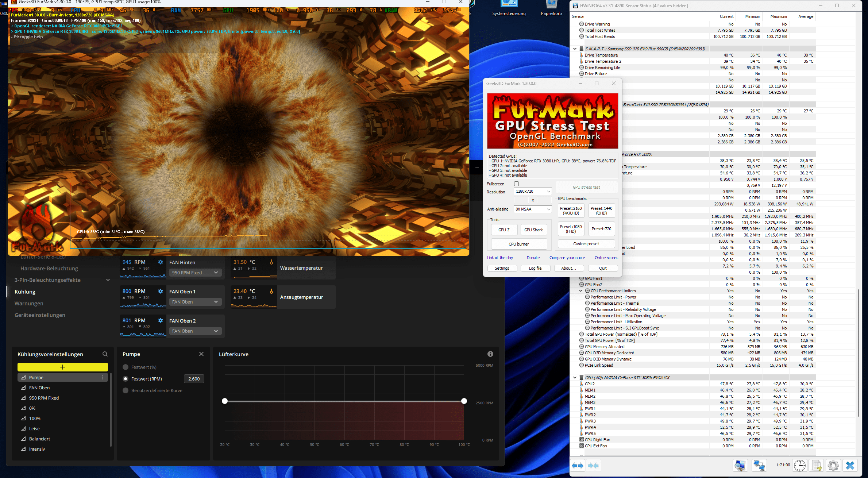Click Ansaugtemperatur thermometer icon
868x478 pixels.
[271, 291]
